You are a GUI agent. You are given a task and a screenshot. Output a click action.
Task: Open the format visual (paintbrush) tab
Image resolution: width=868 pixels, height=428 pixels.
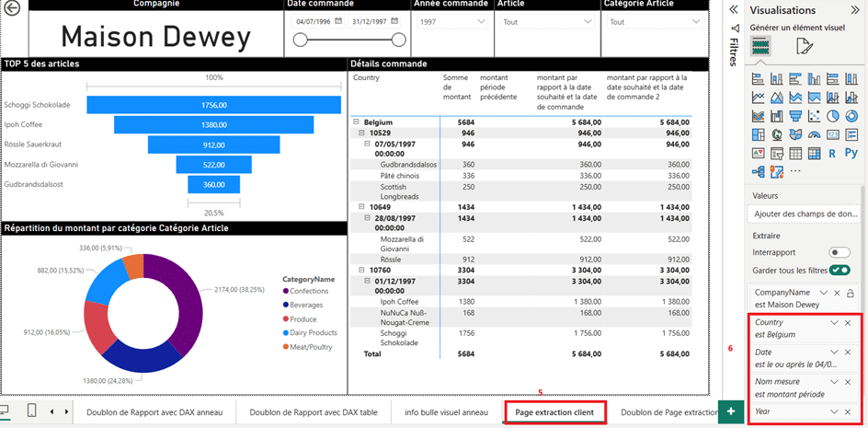(x=804, y=47)
